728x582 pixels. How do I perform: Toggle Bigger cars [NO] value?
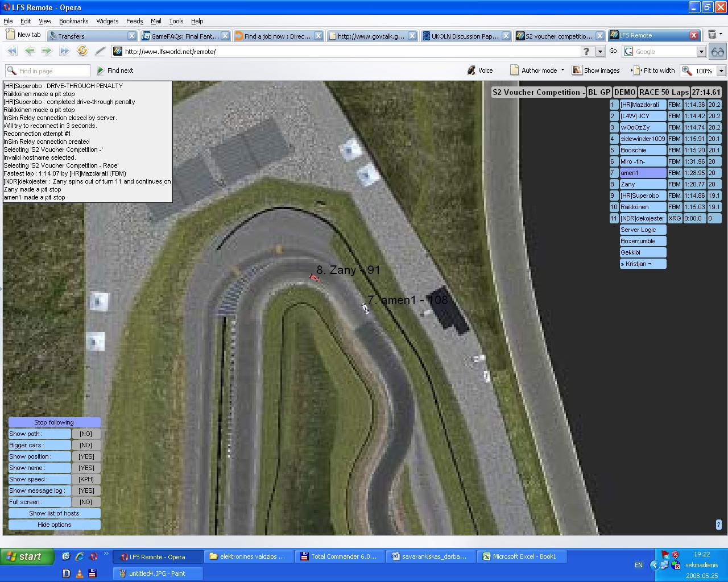[x=86, y=445]
